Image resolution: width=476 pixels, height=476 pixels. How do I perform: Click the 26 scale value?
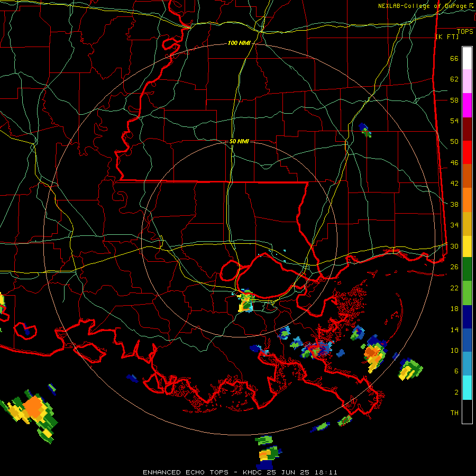454,267
